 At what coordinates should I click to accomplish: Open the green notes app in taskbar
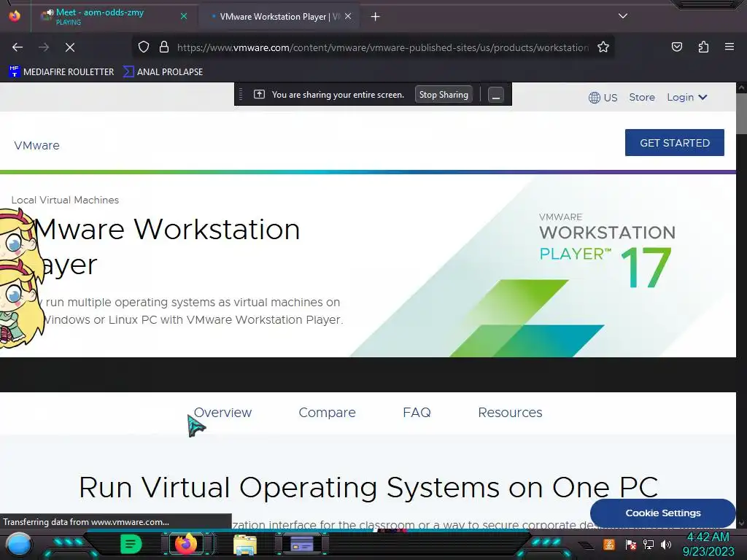131,544
